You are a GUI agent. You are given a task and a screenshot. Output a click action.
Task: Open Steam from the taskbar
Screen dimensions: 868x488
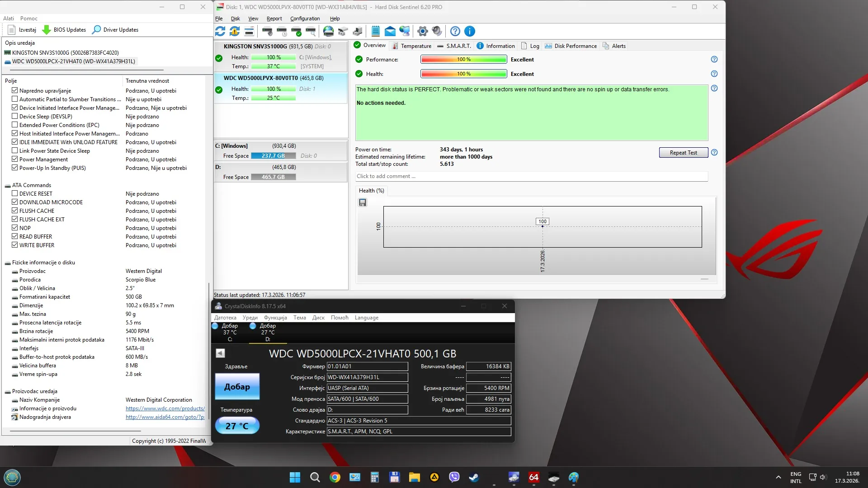tap(474, 477)
